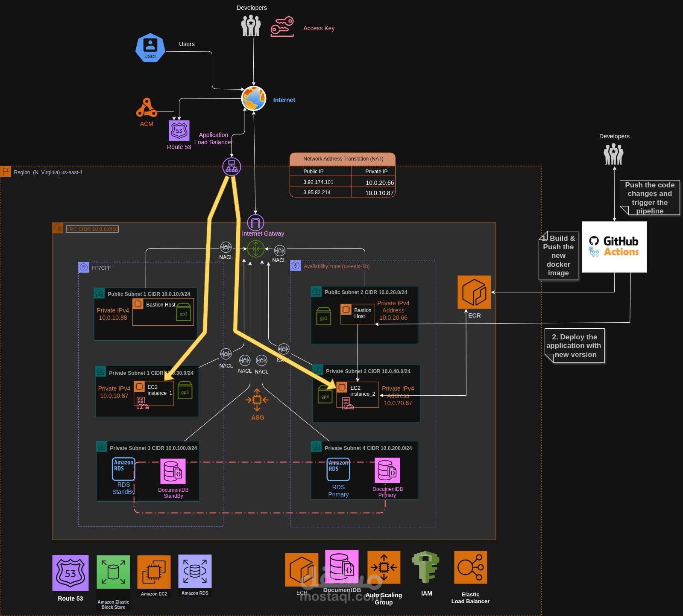Click the Private IPv4 10.0.20.67 text

tap(398, 396)
